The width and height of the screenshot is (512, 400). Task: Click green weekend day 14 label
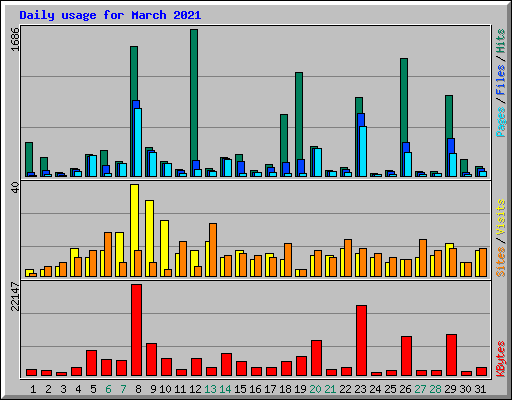point(225,389)
